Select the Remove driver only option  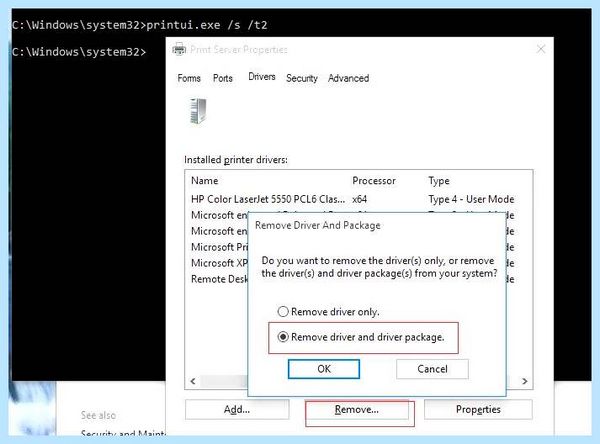coord(329,312)
